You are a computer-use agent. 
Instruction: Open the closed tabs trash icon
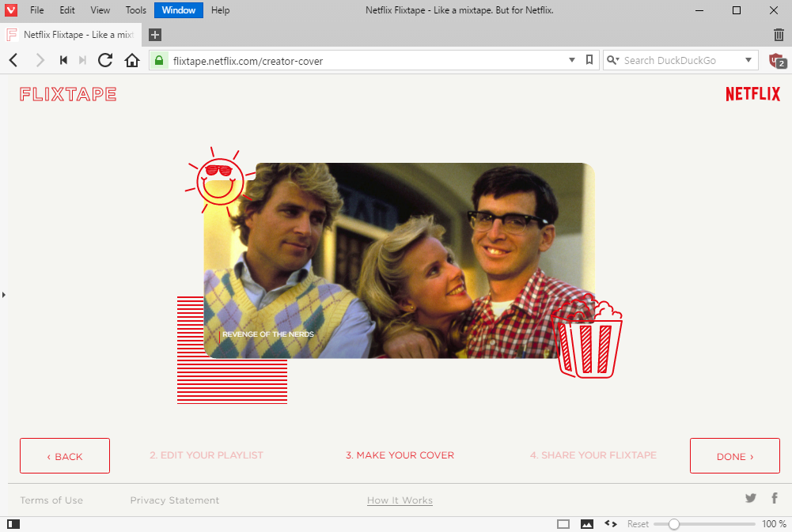tap(779, 35)
